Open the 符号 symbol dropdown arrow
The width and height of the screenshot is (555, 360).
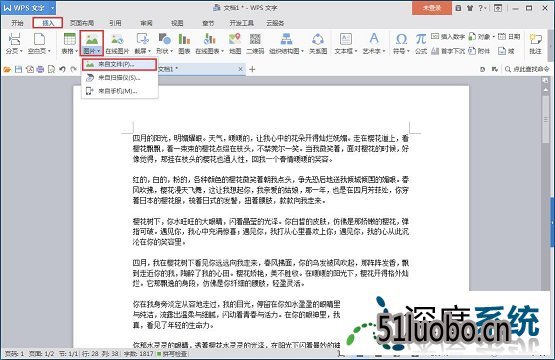pyautogui.click(x=408, y=51)
